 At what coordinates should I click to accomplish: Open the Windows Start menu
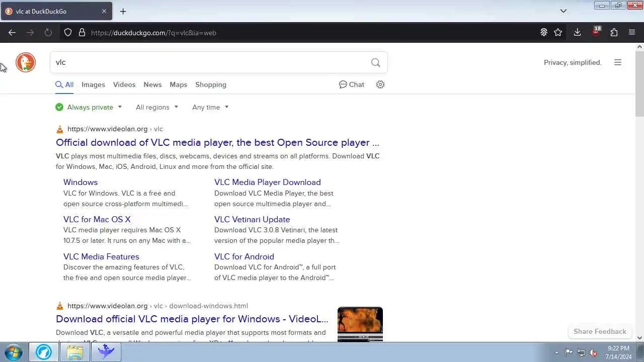[x=14, y=352]
